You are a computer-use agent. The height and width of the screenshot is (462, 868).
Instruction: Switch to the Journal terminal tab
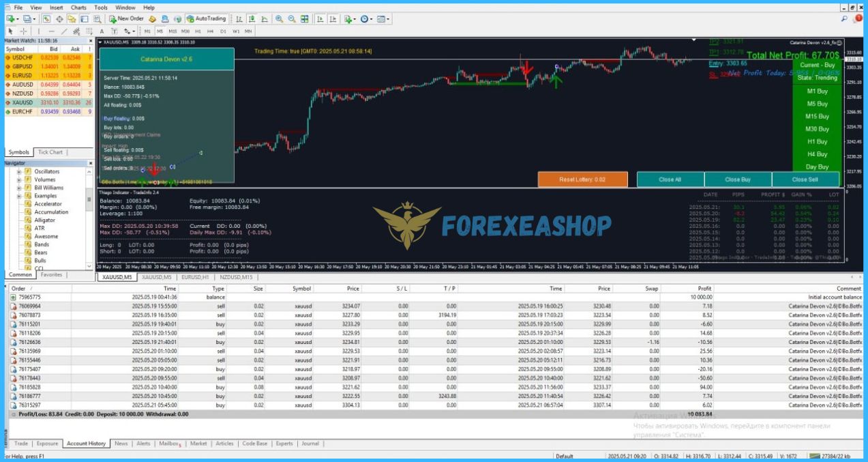[x=310, y=444]
